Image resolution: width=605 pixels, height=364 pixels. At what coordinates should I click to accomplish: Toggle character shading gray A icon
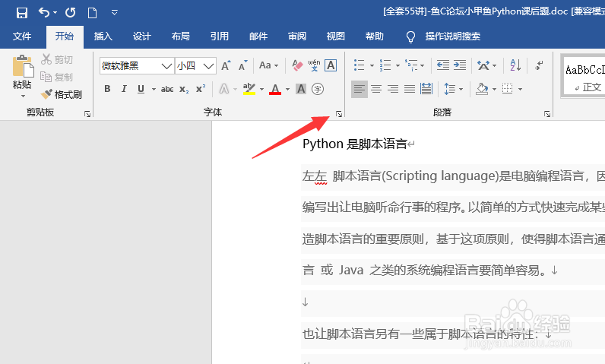301,89
